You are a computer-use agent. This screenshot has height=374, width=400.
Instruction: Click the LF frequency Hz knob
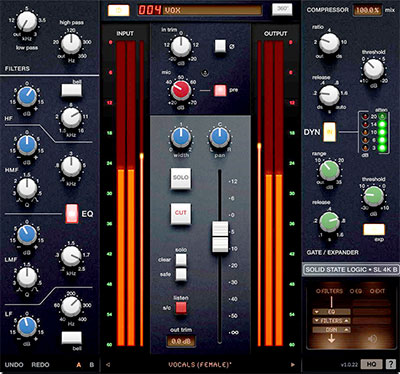pyautogui.click(x=71, y=307)
